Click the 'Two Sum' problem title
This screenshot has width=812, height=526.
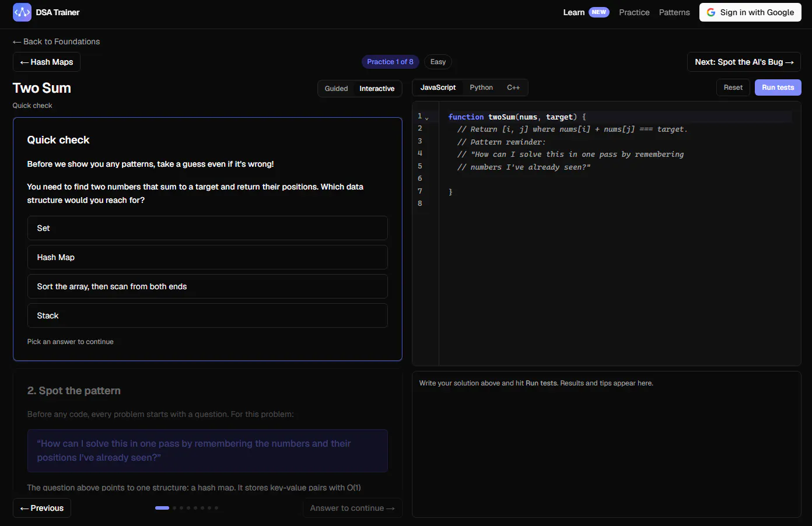pyautogui.click(x=42, y=88)
